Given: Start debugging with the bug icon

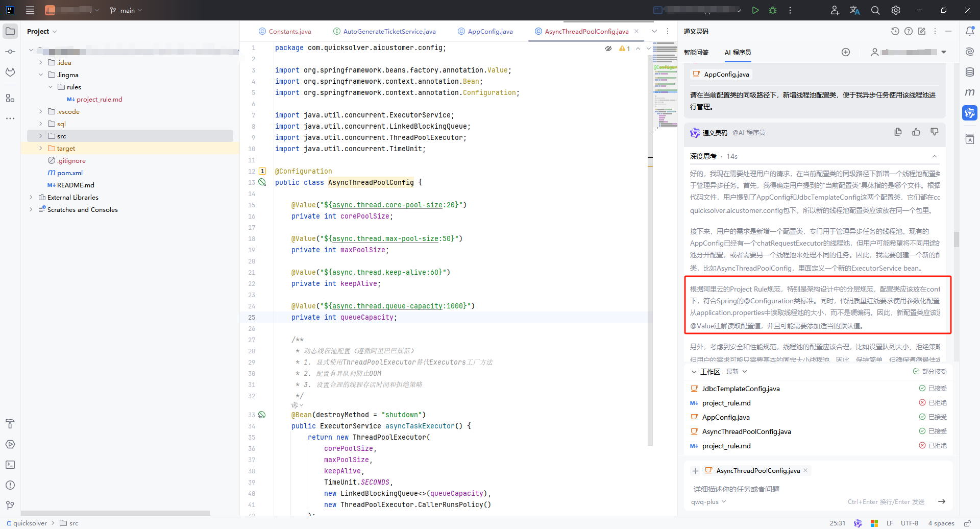Looking at the screenshot, I should coord(773,10).
